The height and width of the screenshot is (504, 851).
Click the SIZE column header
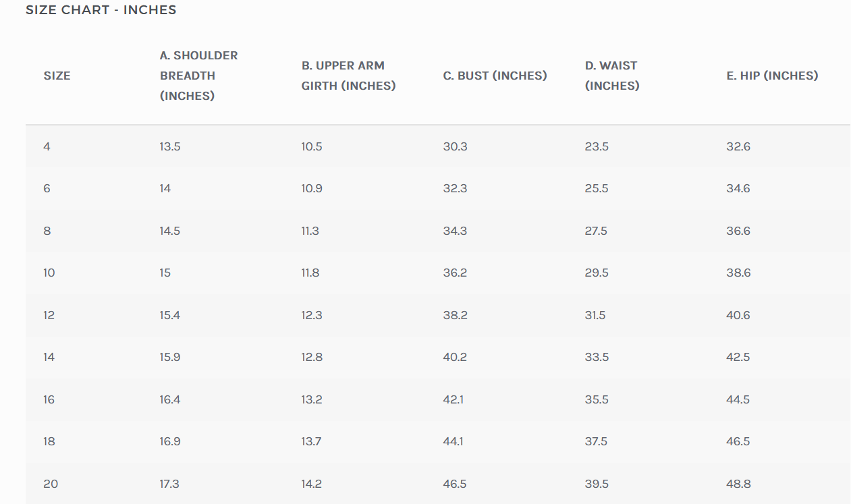click(x=57, y=76)
